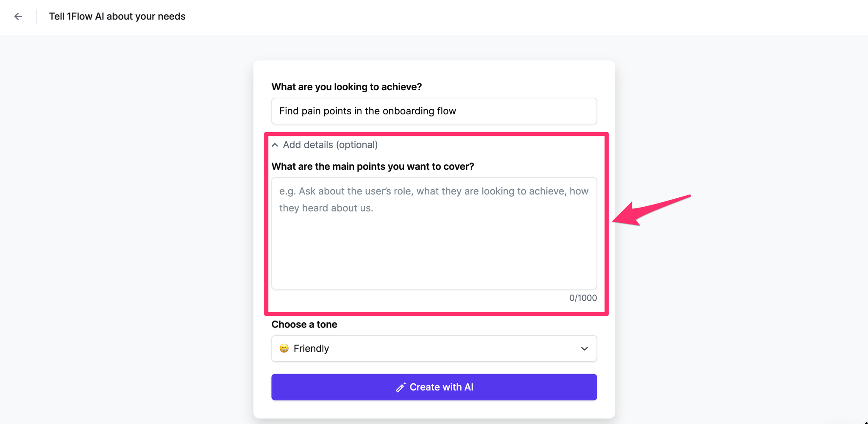Click the placeholder text 'they heard about us'

326,208
